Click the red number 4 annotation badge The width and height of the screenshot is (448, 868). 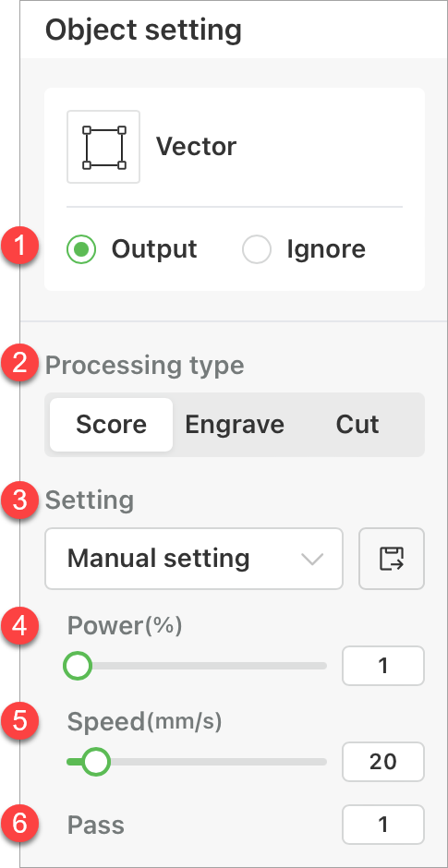(x=20, y=626)
